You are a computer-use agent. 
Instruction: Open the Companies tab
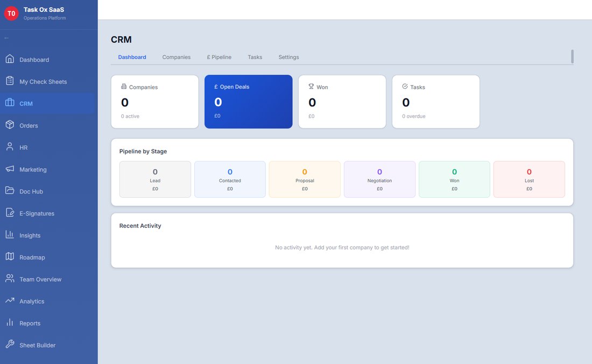[177, 57]
